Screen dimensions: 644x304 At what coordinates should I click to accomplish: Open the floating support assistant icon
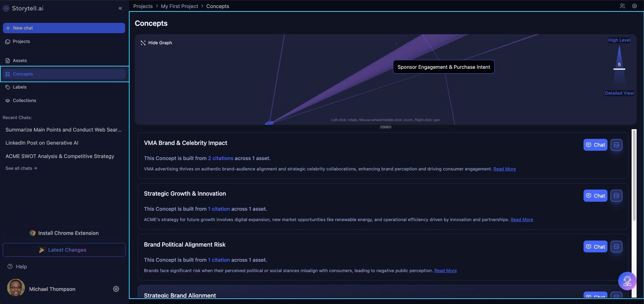pyautogui.click(x=627, y=281)
